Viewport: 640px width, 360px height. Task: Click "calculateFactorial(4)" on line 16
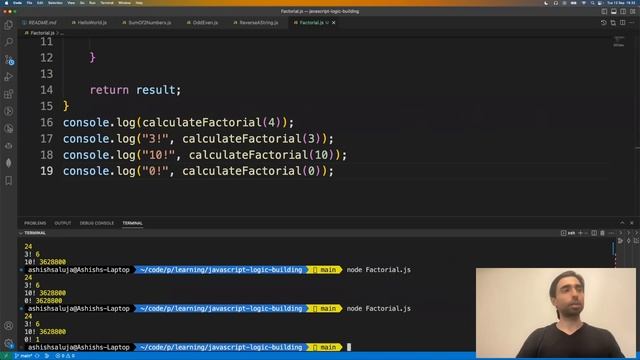pos(211,122)
